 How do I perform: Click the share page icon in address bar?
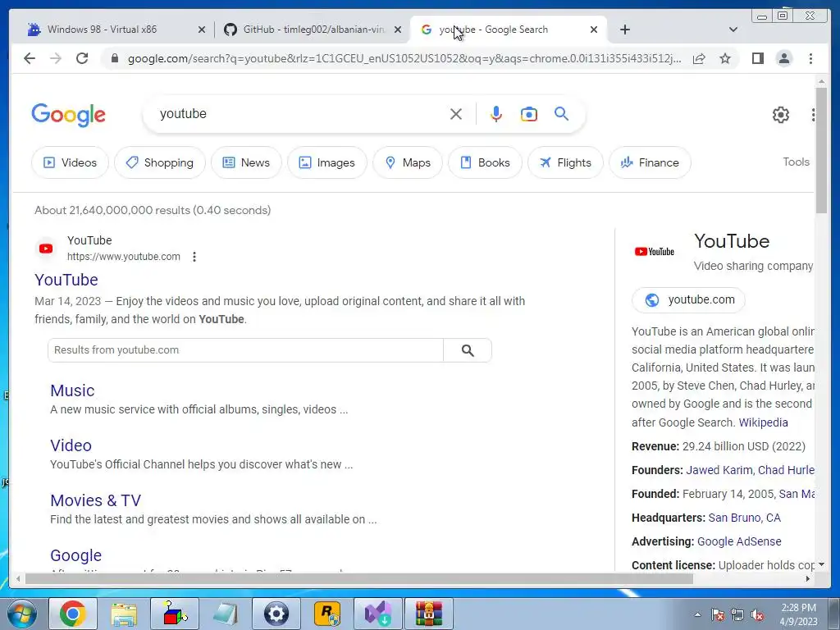point(699,58)
